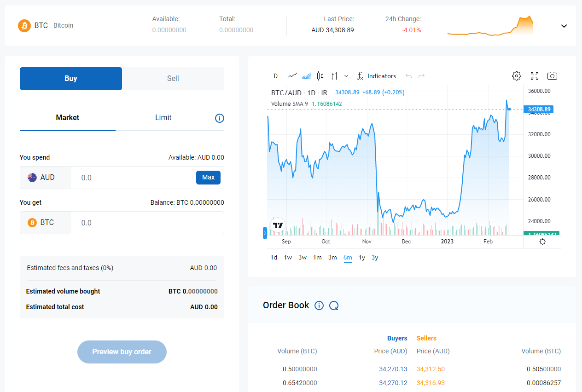Screen dimensions: 582x392
Task: Click seller volume 0.50500000
Action: pos(544,369)
